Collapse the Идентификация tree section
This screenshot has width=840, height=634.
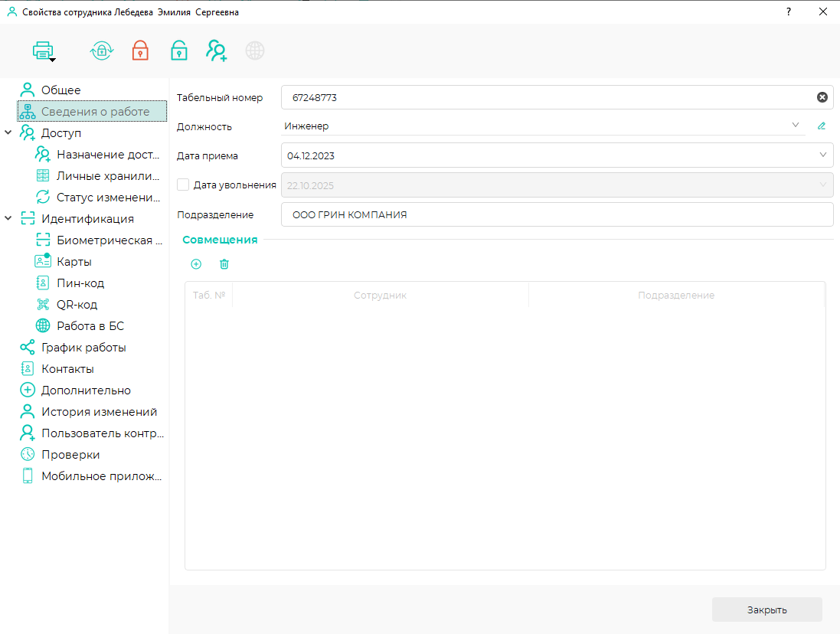[x=8, y=219]
